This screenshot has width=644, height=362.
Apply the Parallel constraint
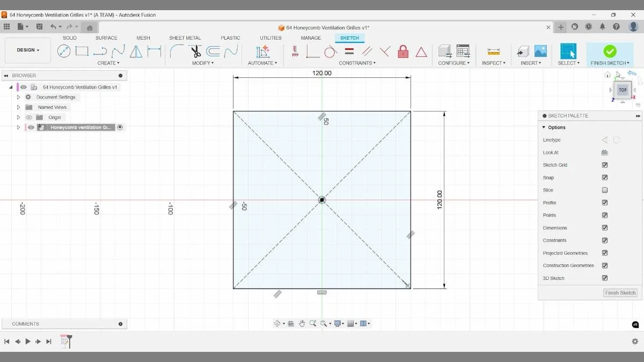(x=366, y=51)
